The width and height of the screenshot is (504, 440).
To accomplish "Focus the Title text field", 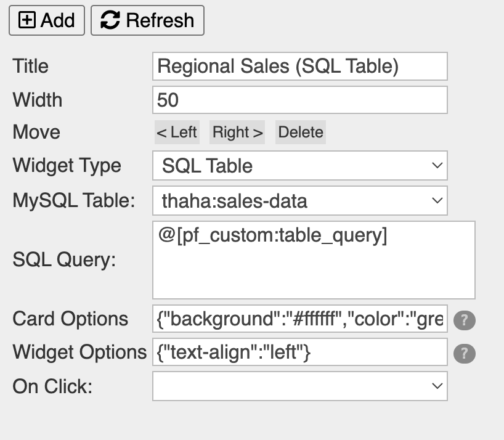I will point(299,66).
